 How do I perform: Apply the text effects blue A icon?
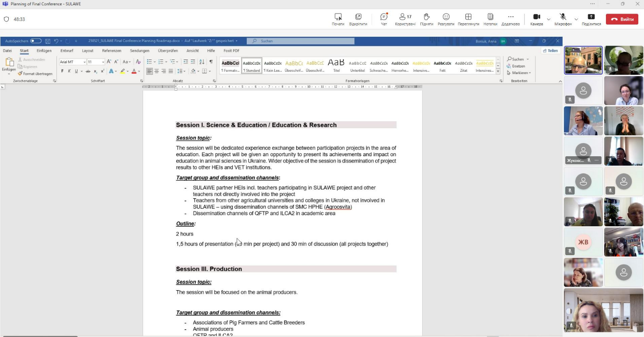[111, 71]
